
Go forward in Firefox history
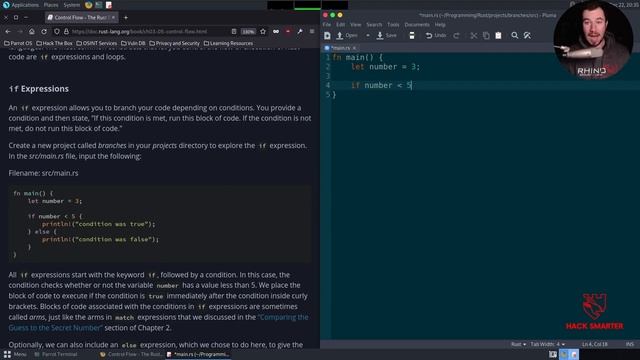coord(20,31)
